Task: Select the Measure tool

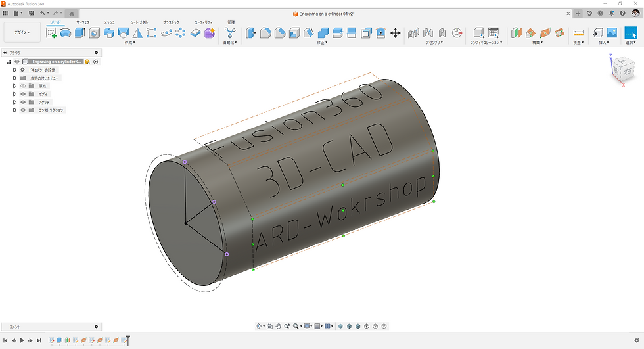Action: pos(578,33)
